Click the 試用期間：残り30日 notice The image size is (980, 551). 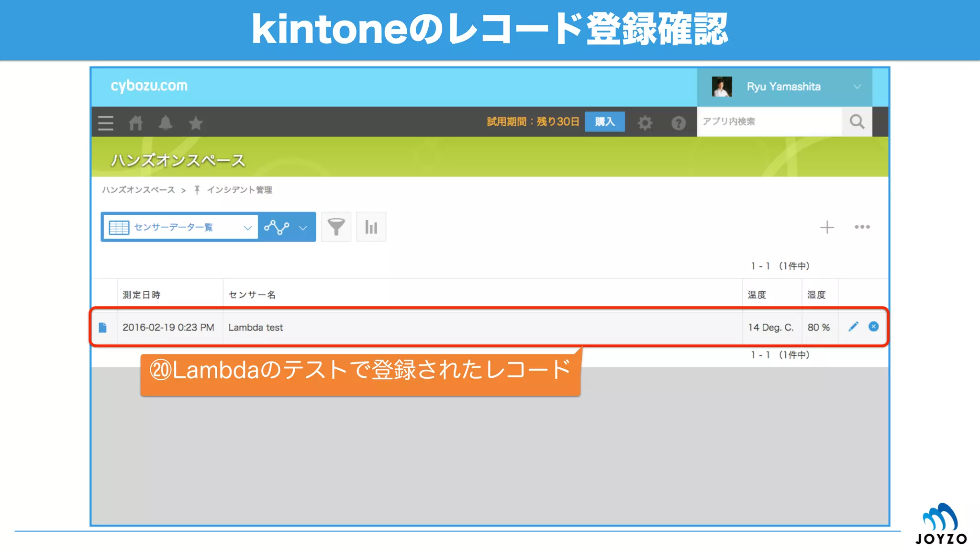(x=533, y=121)
